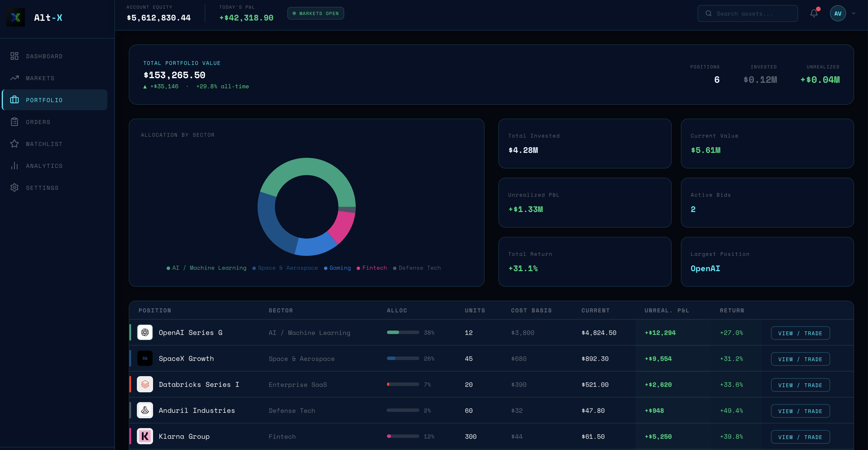Screen dimensions: 868x450
Task: Click the OpenAI logo icon
Action: [145, 333]
